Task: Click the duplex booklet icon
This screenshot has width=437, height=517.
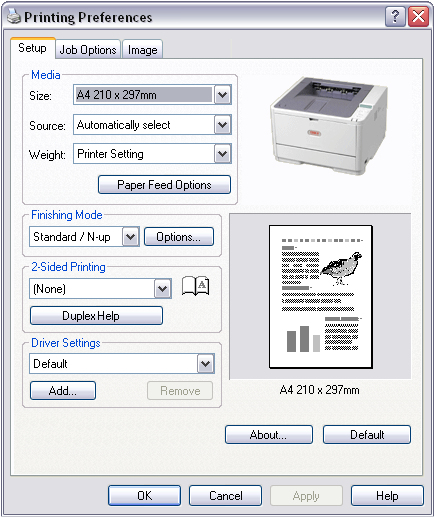Action: (196, 286)
